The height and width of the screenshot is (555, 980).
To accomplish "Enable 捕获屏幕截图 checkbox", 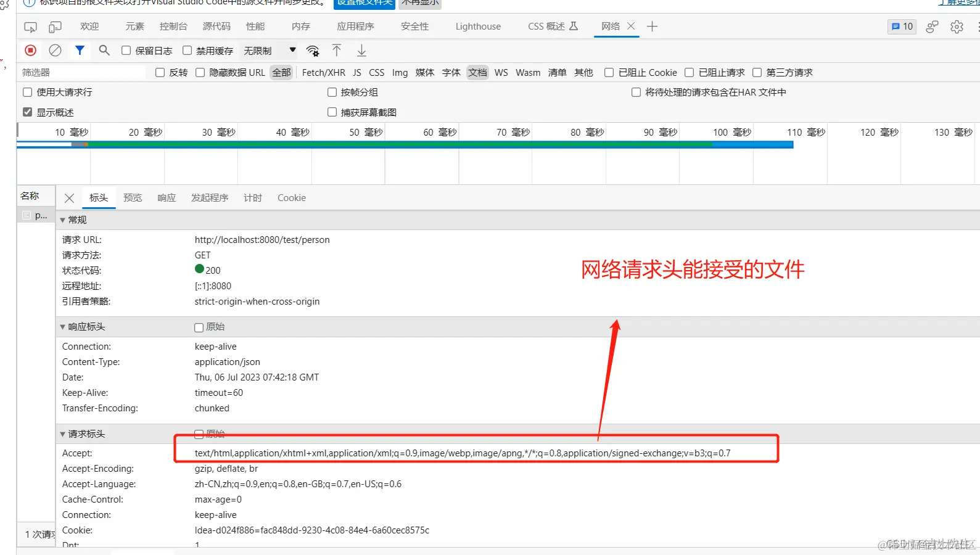I will point(332,112).
